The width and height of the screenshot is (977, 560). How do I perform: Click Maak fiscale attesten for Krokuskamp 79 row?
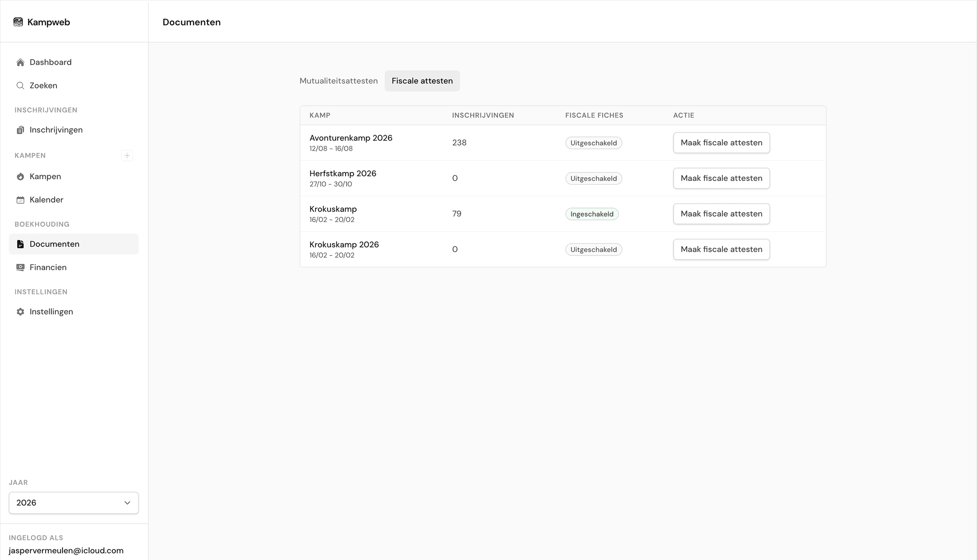pyautogui.click(x=721, y=214)
